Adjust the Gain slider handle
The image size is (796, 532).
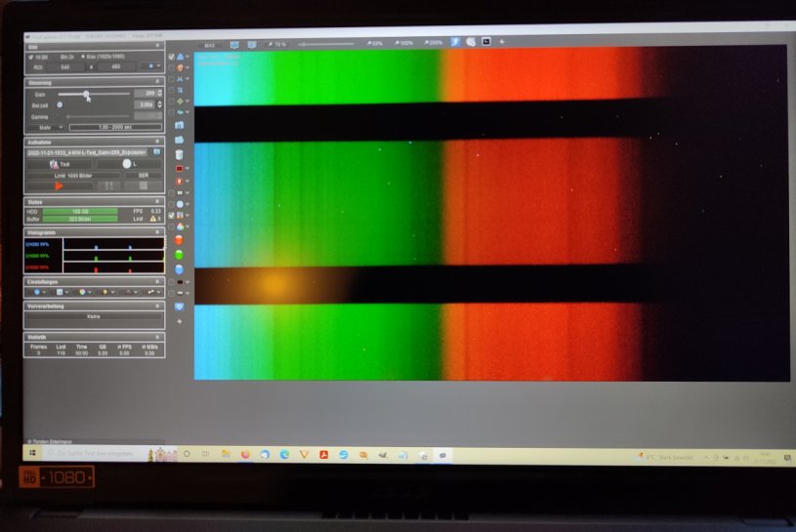87,95
